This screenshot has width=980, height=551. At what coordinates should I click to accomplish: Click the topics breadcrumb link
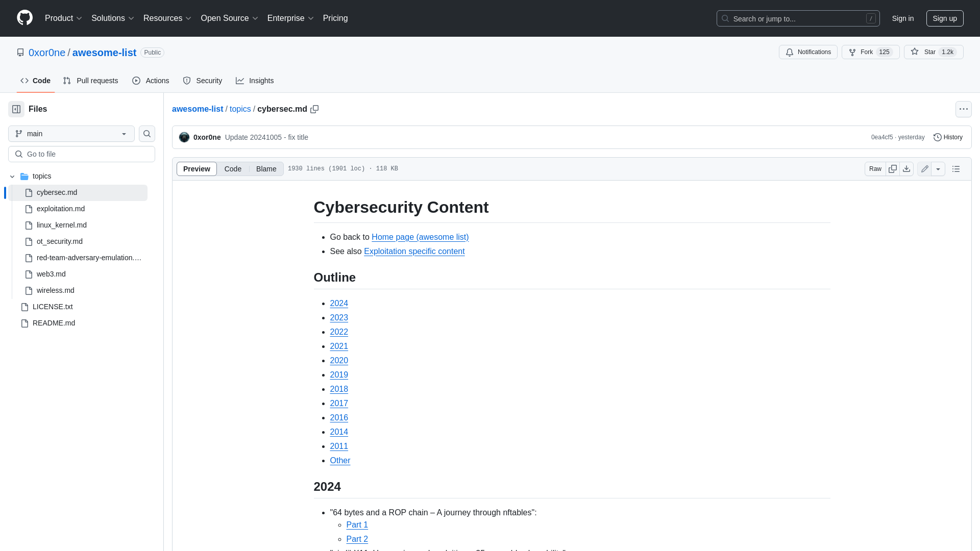click(240, 109)
